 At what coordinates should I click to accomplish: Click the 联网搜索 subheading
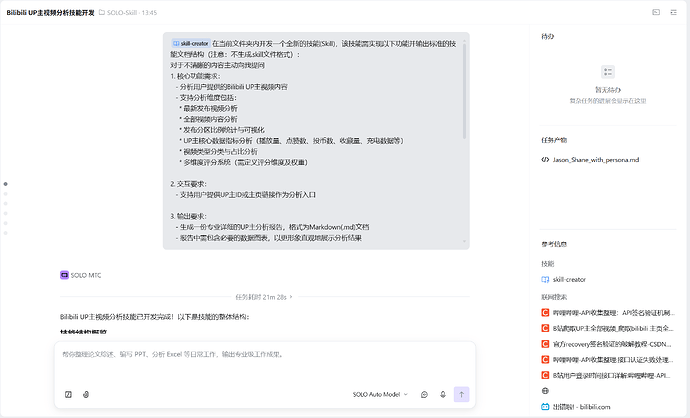[554, 297]
